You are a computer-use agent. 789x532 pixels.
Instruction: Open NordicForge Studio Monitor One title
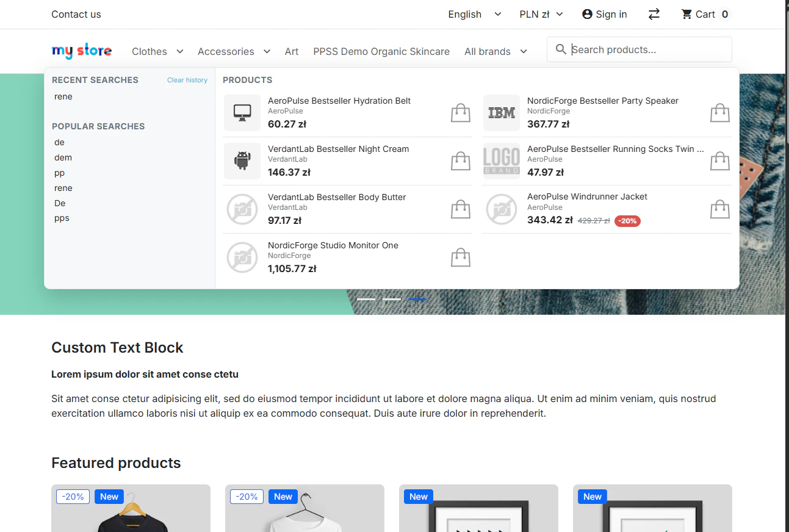[x=333, y=245]
